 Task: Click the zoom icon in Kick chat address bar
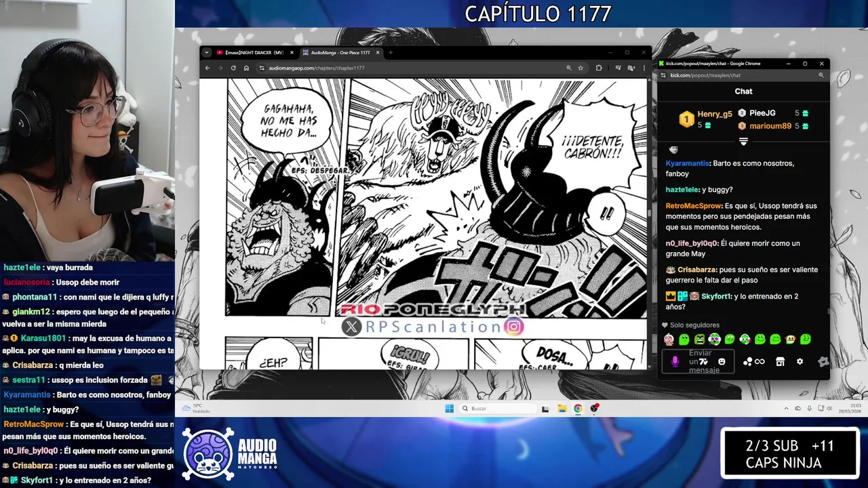[821, 75]
